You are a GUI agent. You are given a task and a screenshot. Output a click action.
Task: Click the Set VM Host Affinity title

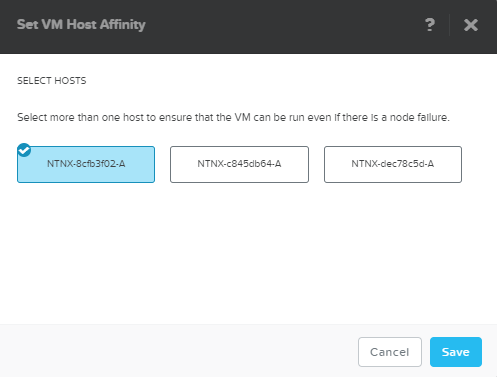pos(81,25)
